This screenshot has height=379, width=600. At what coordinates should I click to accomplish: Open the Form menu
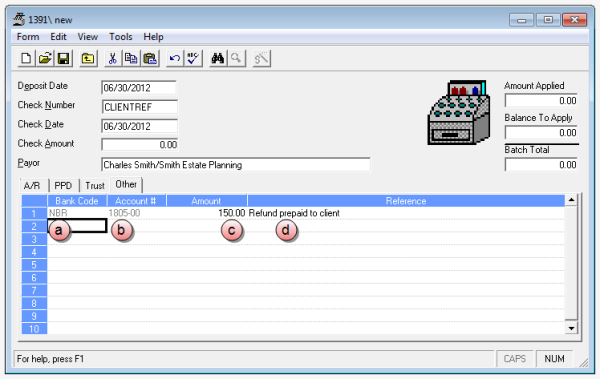28,37
